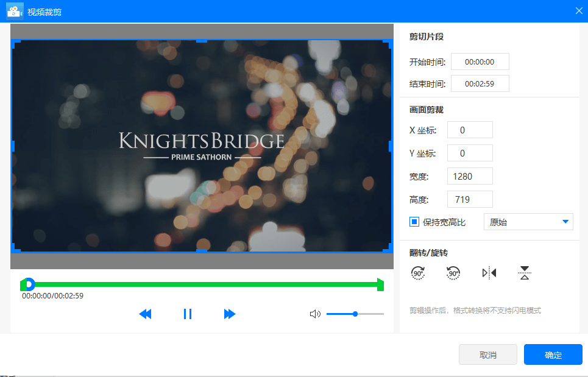
Task: Click the top-left crop corner handle
Action: [16, 43]
